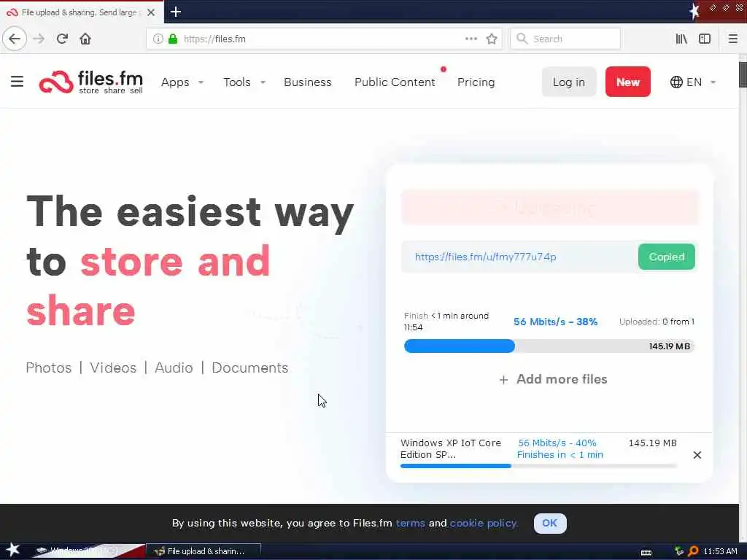Screen dimensions: 747x560
Task: Focus the browser Search field
Action: coord(565,39)
